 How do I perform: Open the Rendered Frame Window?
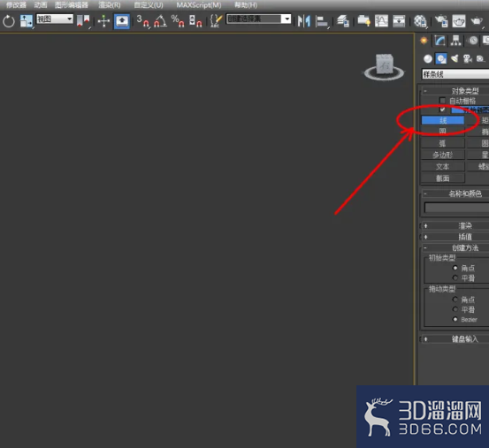point(459,21)
